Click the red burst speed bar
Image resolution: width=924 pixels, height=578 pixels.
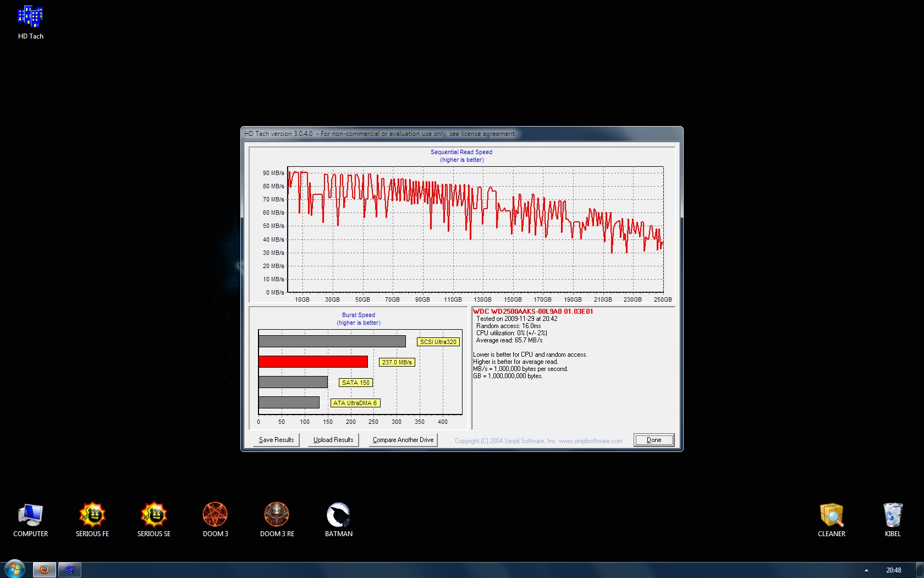[313, 362]
